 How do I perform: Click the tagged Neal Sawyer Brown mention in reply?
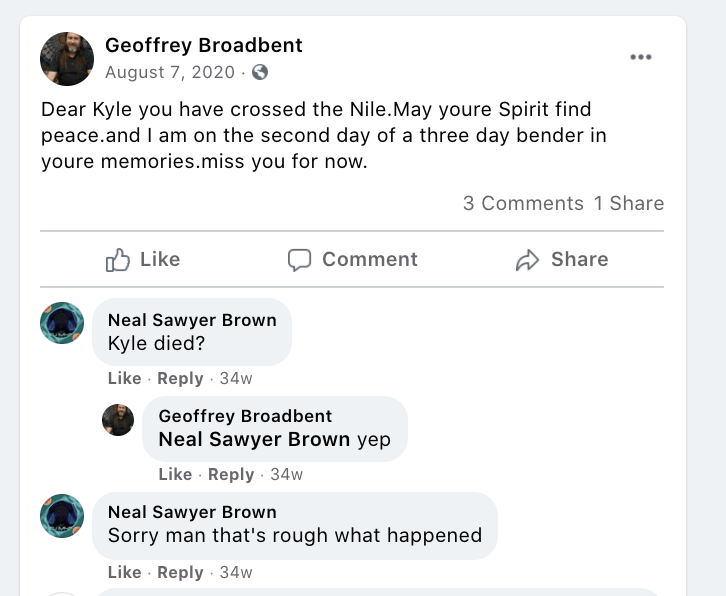click(x=254, y=439)
